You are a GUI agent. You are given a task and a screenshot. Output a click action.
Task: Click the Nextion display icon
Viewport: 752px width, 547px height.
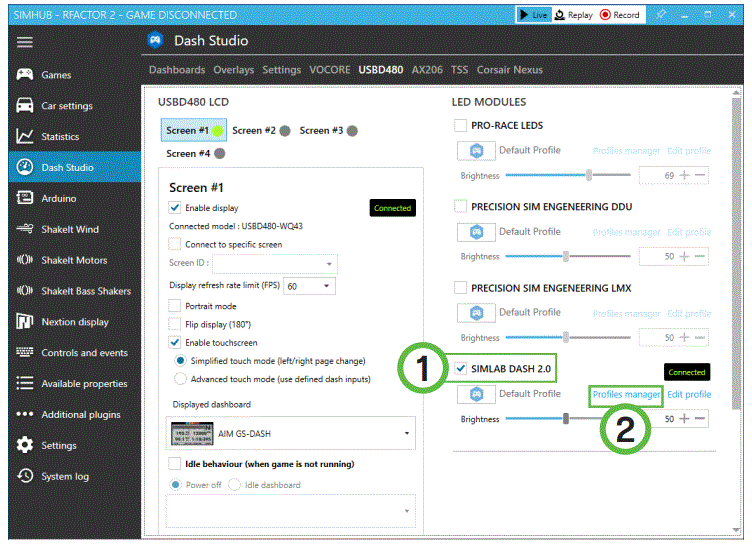[24, 321]
